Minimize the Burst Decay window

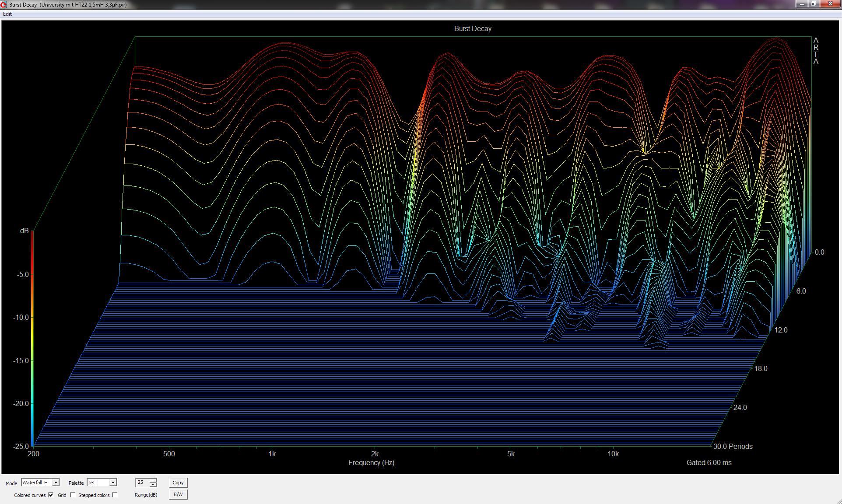coord(802,4)
